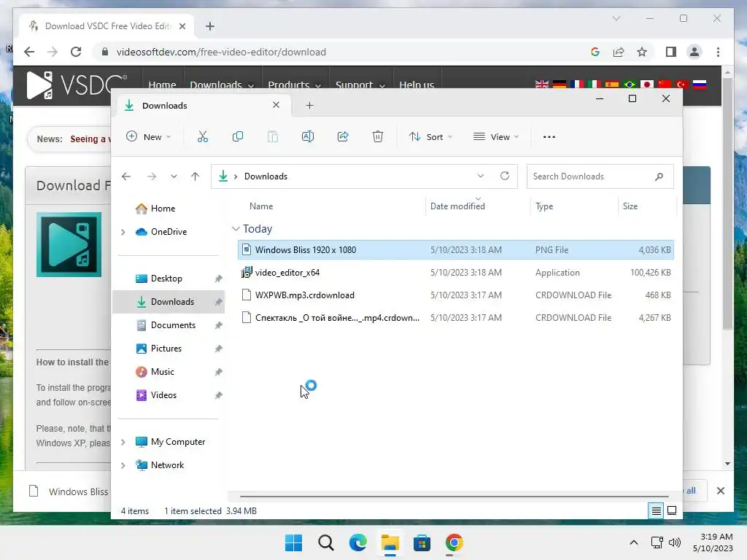Expand My Computer tree node
The height and width of the screenshot is (560, 747).
123,442
